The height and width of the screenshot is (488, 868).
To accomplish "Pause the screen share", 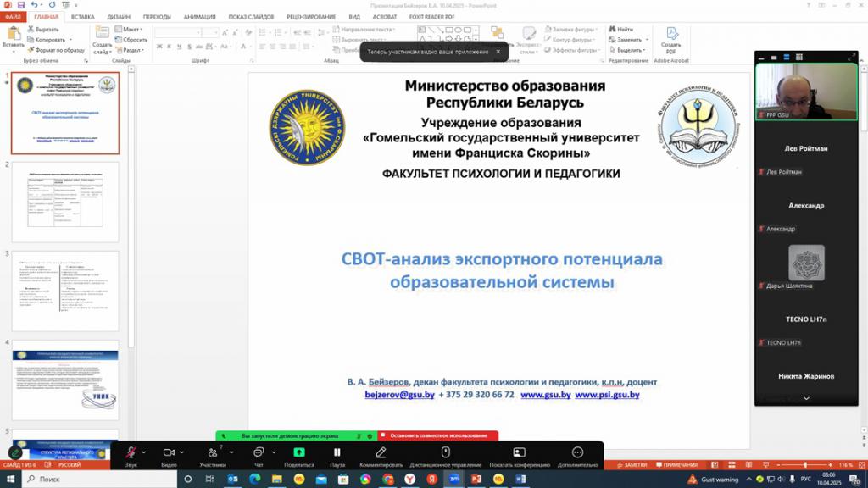I will click(x=337, y=452).
